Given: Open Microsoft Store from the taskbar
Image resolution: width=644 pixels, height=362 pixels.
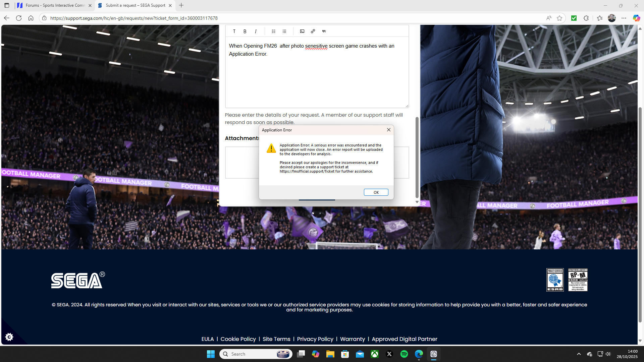Looking at the screenshot, I should pos(345,354).
